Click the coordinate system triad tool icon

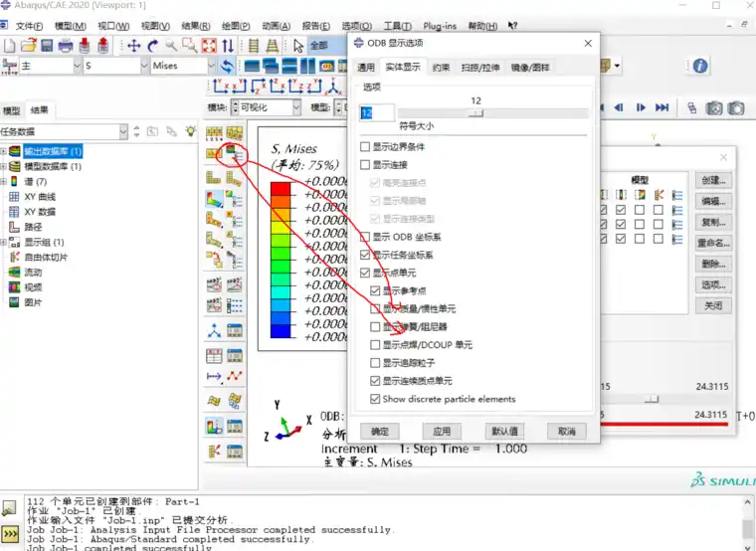click(x=214, y=330)
